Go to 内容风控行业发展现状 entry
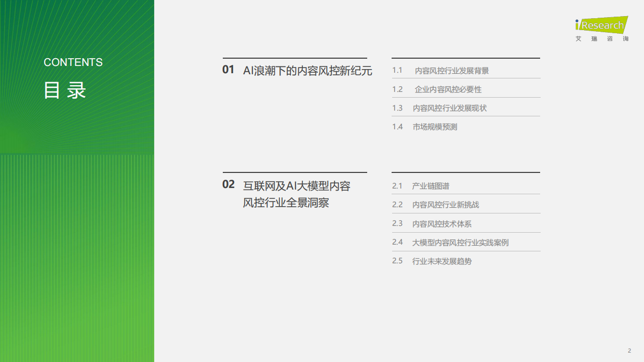644x362 pixels. coord(450,108)
